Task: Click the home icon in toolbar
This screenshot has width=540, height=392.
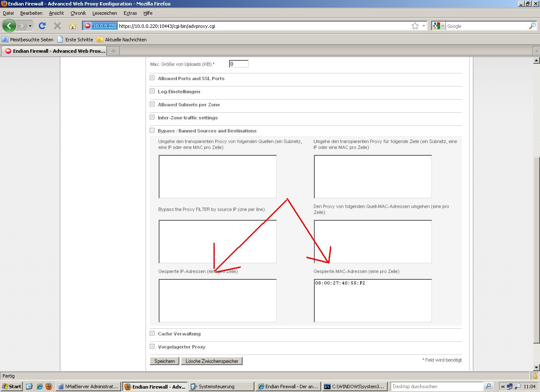Action: click(72, 26)
